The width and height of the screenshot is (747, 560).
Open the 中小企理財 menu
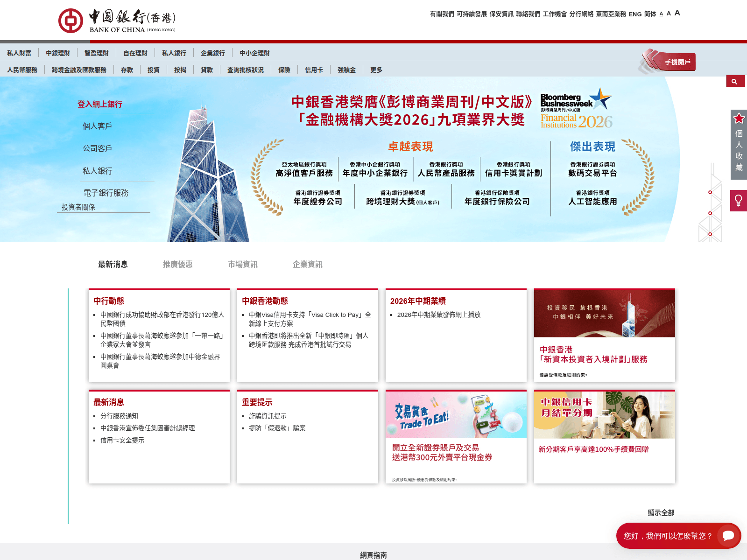click(255, 53)
